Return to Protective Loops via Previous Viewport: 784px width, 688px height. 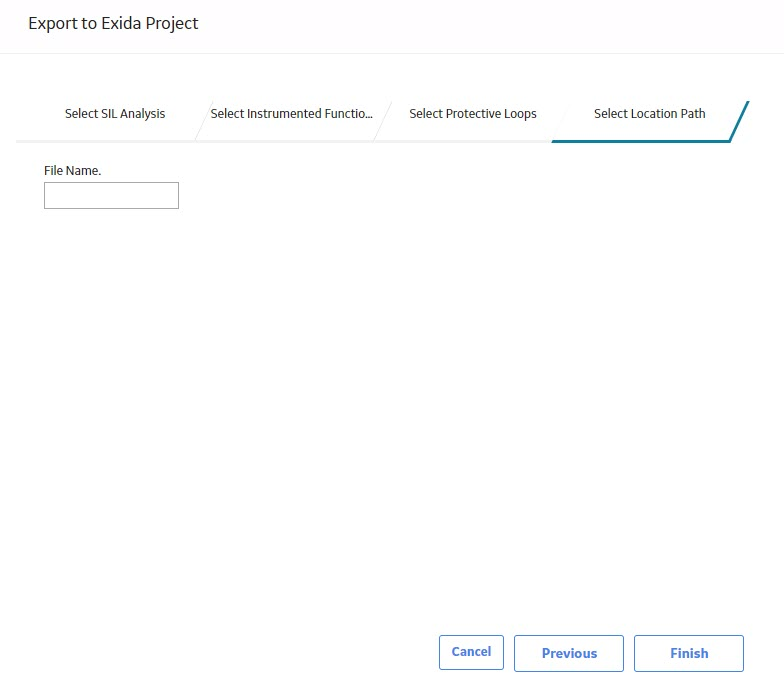(x=568, y=653)
